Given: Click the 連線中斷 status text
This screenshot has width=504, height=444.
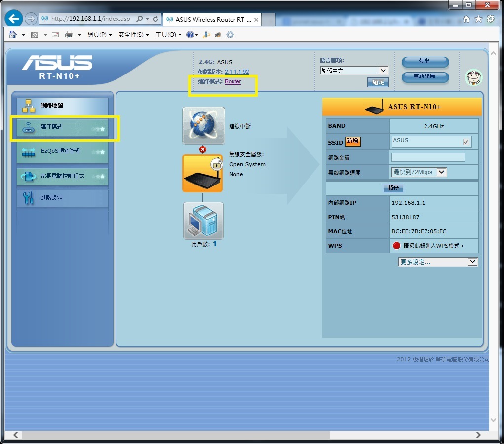Looking at the screenshot, I should tap(240, 126).
